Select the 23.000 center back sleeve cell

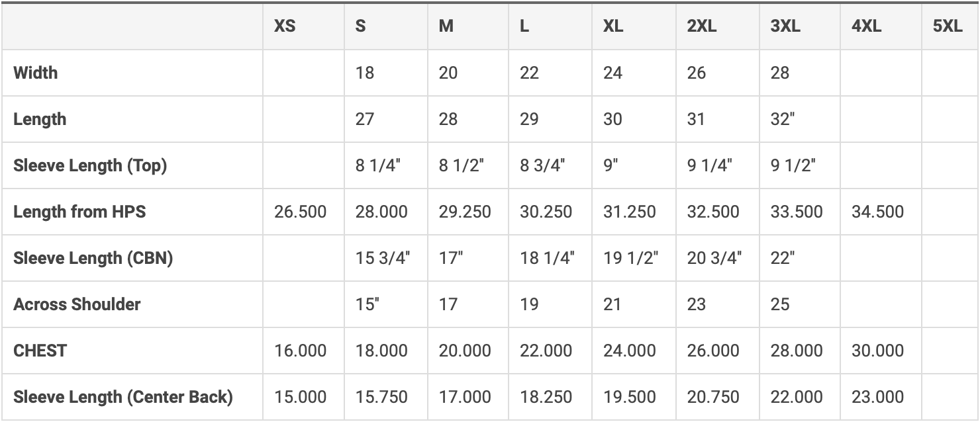[877, 397]
